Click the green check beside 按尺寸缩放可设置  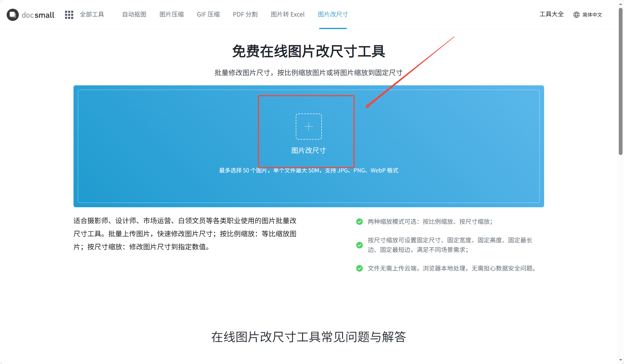[359, 245]
